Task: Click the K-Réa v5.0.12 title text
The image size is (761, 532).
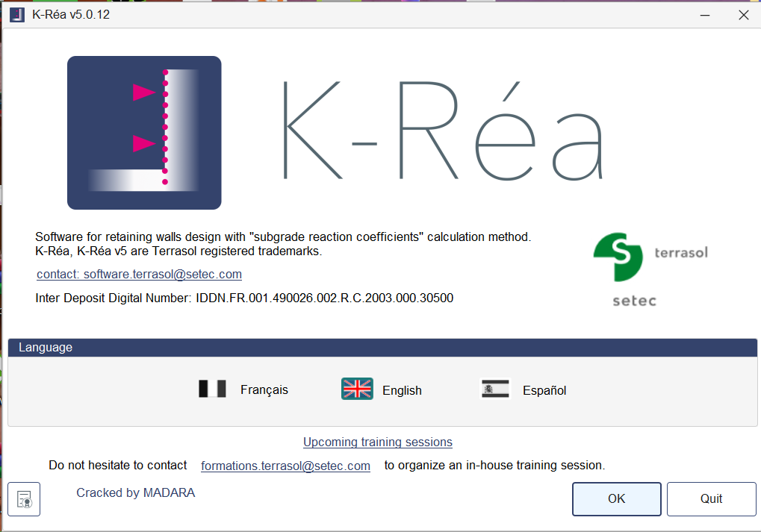Action: (x=71, y=14)
